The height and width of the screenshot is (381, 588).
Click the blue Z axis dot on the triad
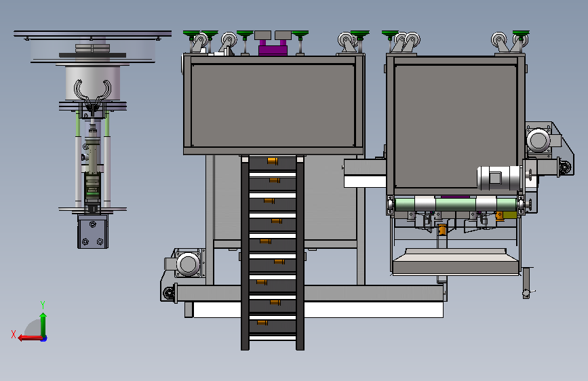44,338
